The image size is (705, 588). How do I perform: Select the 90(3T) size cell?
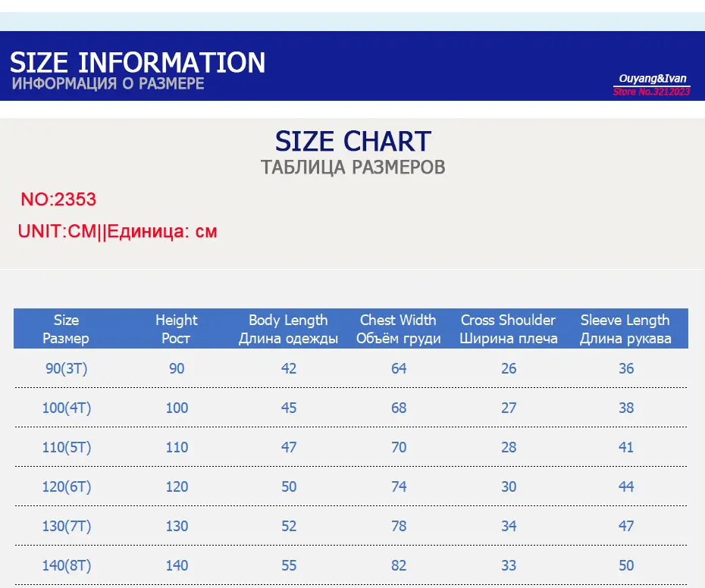(66, 368)
